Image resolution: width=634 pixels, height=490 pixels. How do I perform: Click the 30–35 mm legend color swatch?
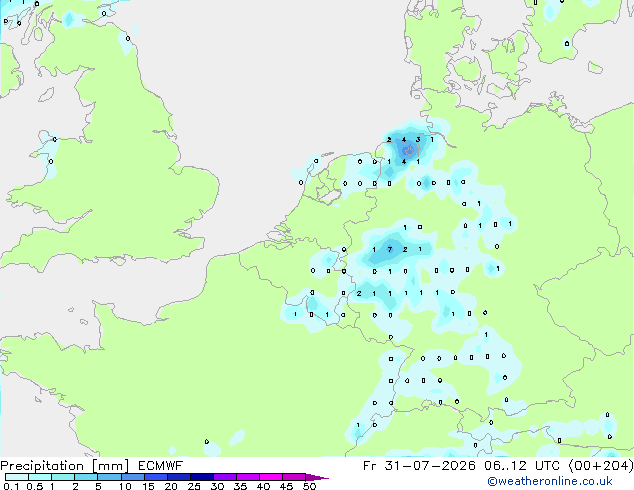click(225, 477)
